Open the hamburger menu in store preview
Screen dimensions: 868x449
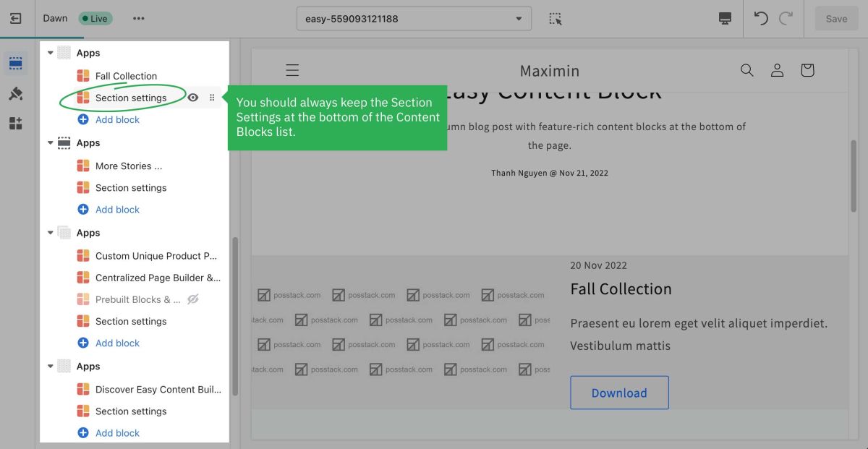point(292,70)
